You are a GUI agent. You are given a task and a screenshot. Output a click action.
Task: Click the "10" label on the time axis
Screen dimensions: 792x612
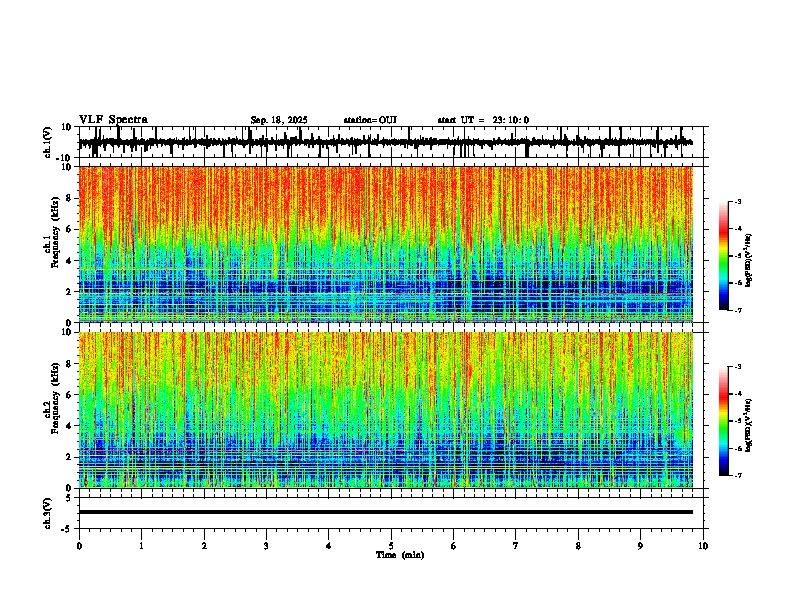pos(703,546)
